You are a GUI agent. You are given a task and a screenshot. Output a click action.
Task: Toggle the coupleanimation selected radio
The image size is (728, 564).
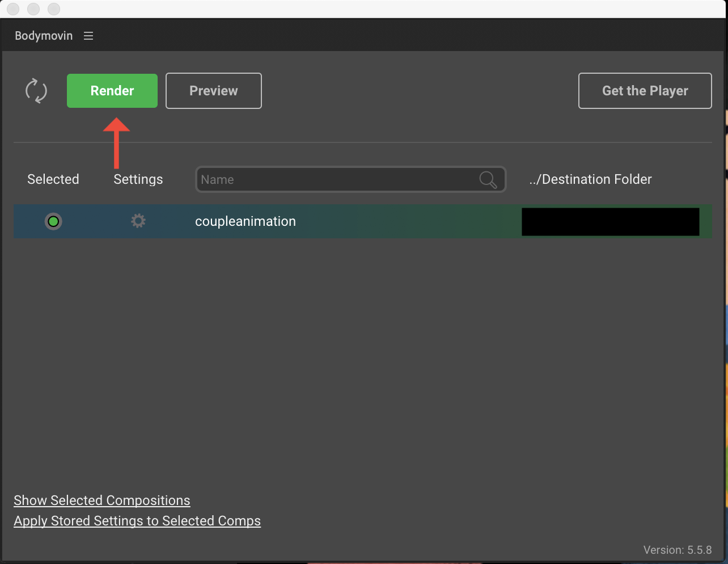[x=53, y=221]
